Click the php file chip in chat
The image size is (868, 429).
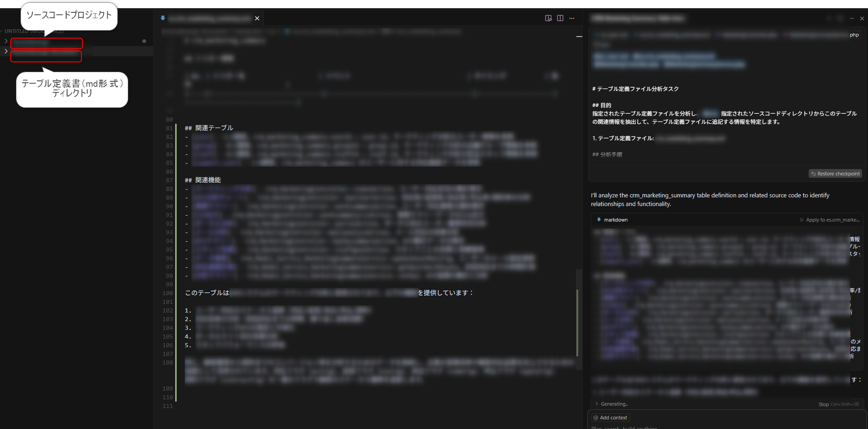854,35
